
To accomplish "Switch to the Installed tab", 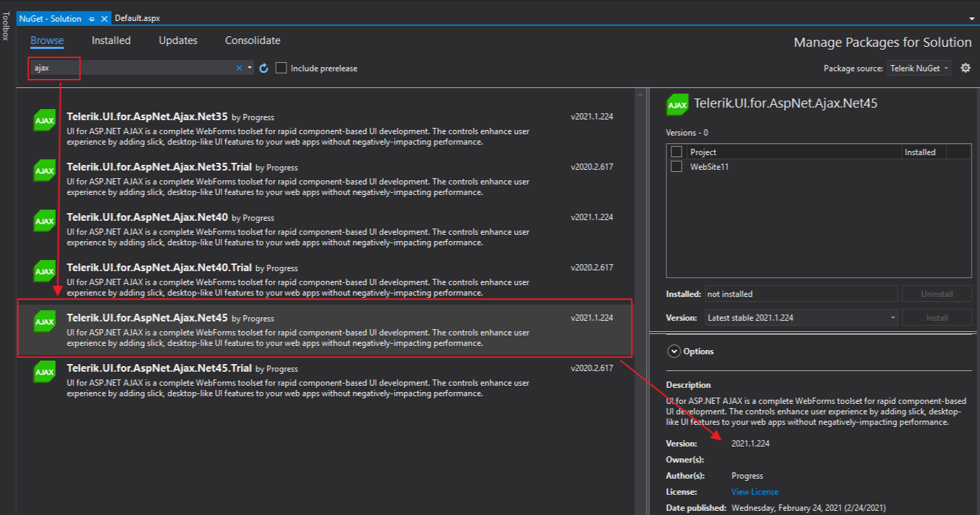I will click(x=111, y=41).
